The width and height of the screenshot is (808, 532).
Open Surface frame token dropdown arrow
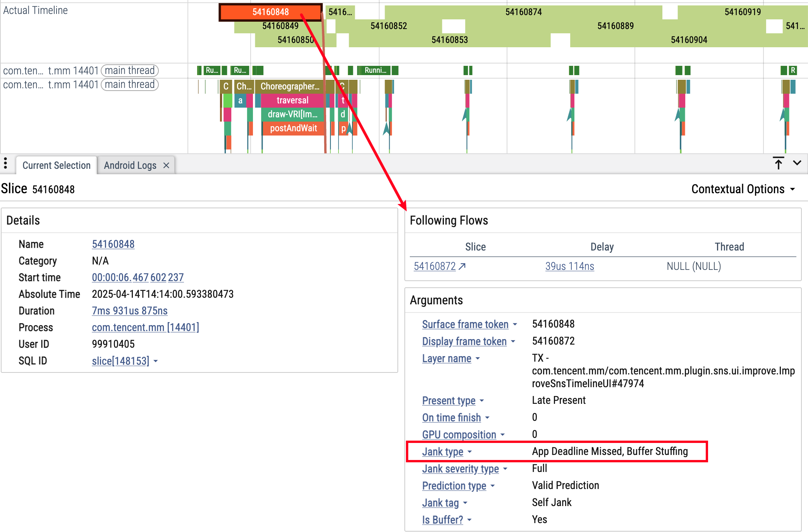point(515,324)
